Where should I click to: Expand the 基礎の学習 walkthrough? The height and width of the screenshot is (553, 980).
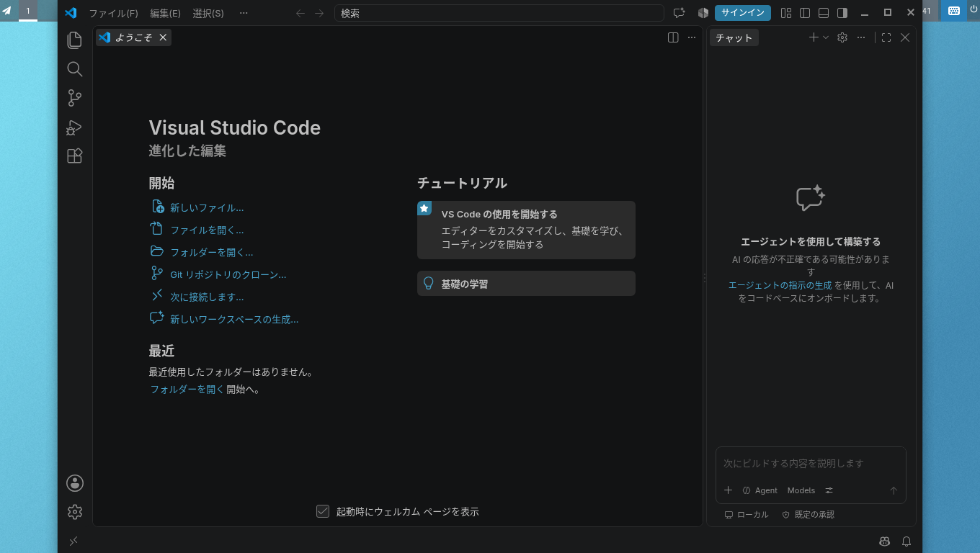click(x=526, y=284)
